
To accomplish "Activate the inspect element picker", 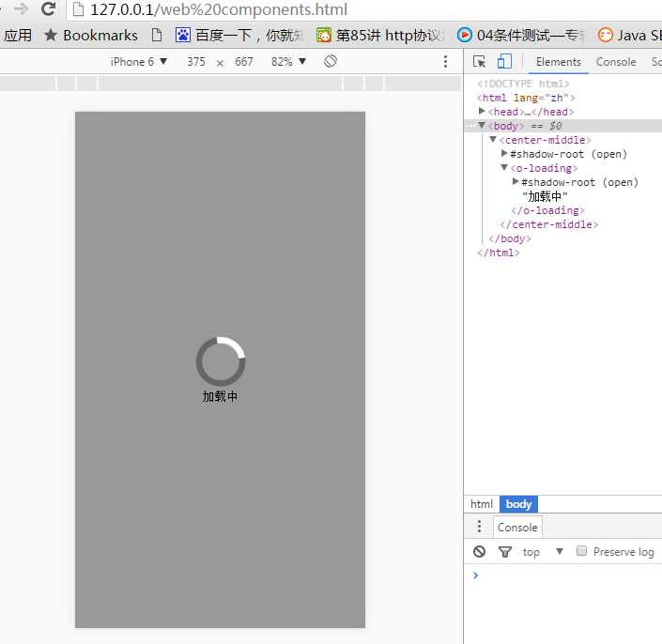I will (479, 62).
